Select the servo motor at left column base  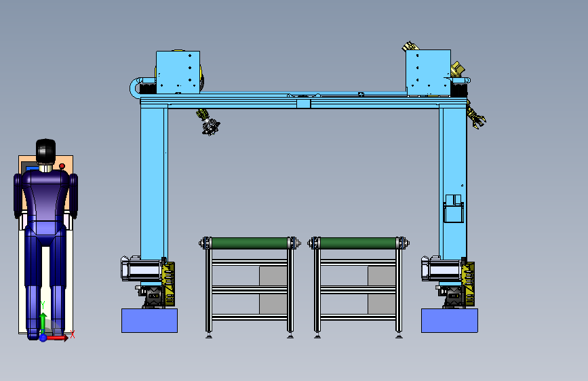[x=142, y=268]
